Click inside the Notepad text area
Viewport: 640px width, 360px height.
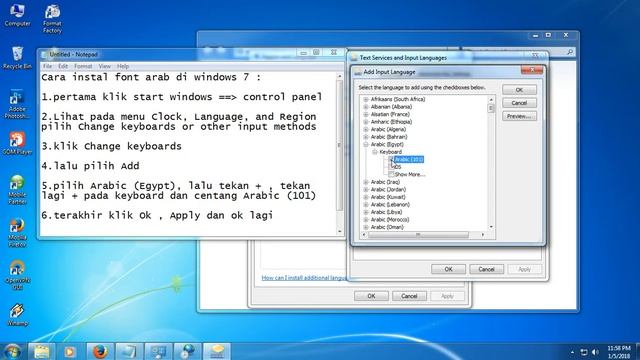(x=188, y=153)
